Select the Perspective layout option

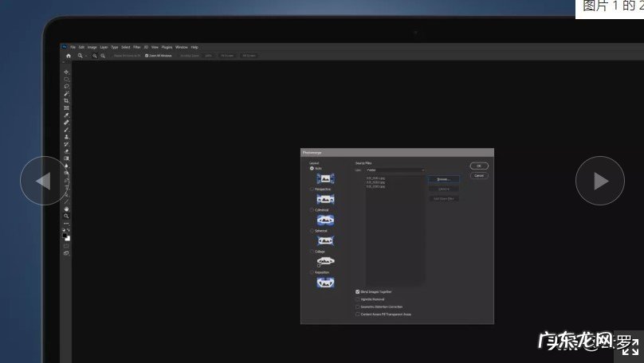[x=312, y=189]
